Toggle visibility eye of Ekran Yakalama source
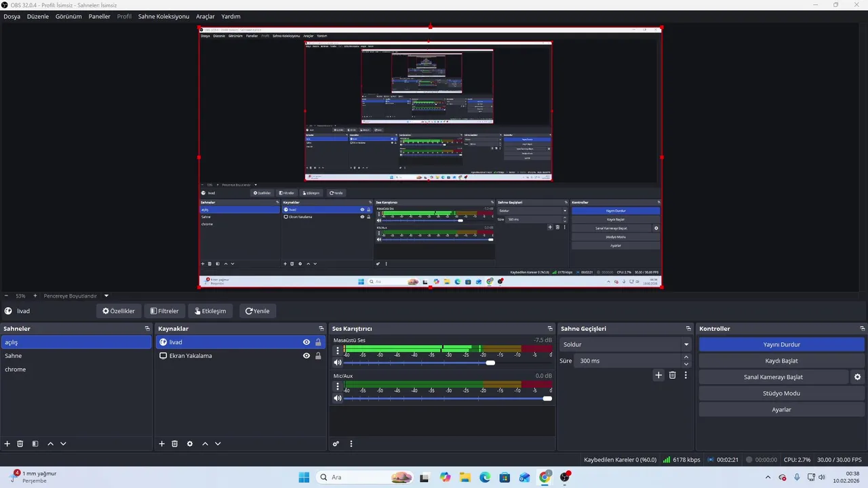This screenshot has width=868, height=488. point(307,356)
